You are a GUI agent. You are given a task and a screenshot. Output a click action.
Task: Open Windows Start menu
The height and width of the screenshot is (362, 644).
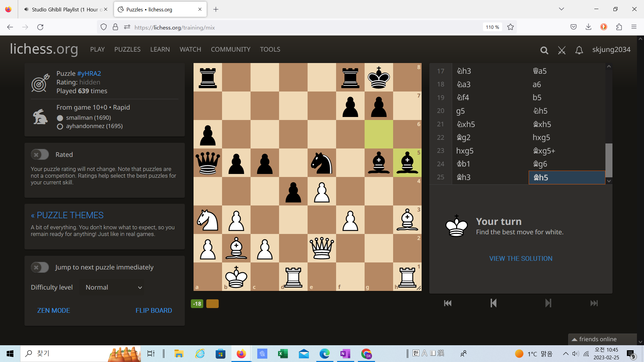pos(10,354)
